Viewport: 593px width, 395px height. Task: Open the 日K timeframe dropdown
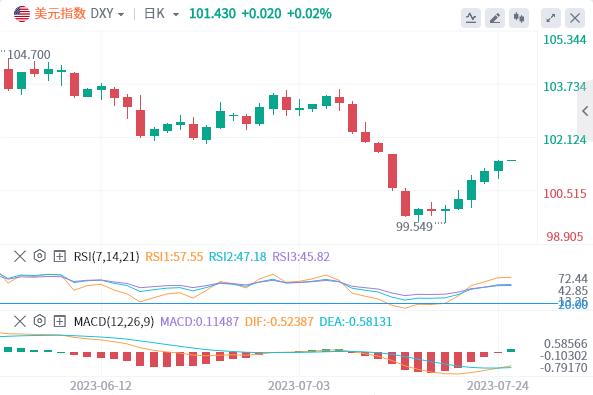point(161,14)
